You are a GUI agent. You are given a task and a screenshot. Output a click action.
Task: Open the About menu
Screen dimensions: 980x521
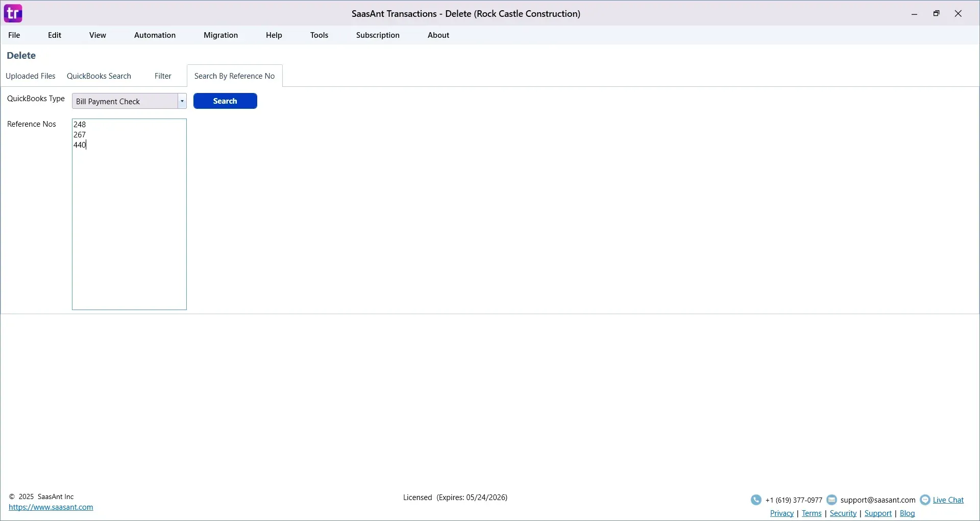439,35
